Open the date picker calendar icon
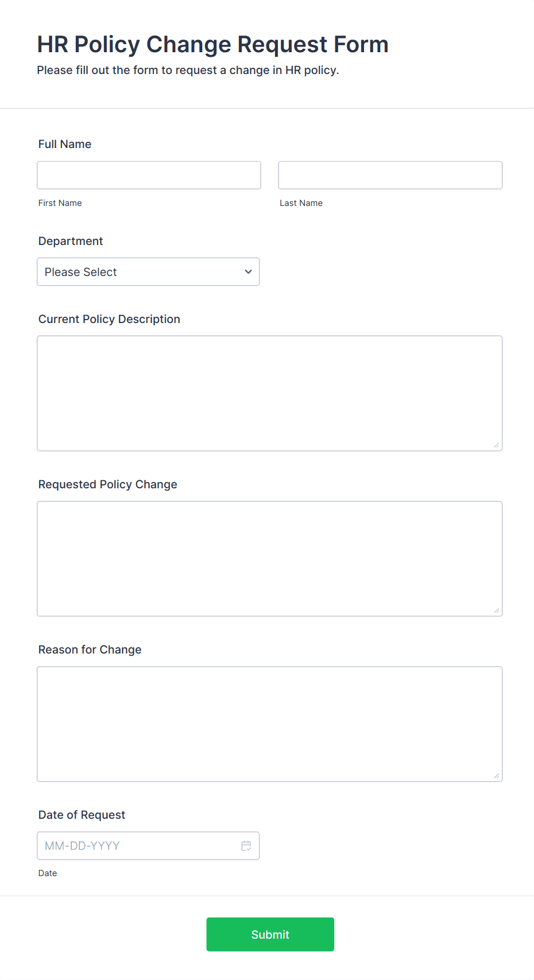Viewport: 534px width, 980px height. coord(246,845)
